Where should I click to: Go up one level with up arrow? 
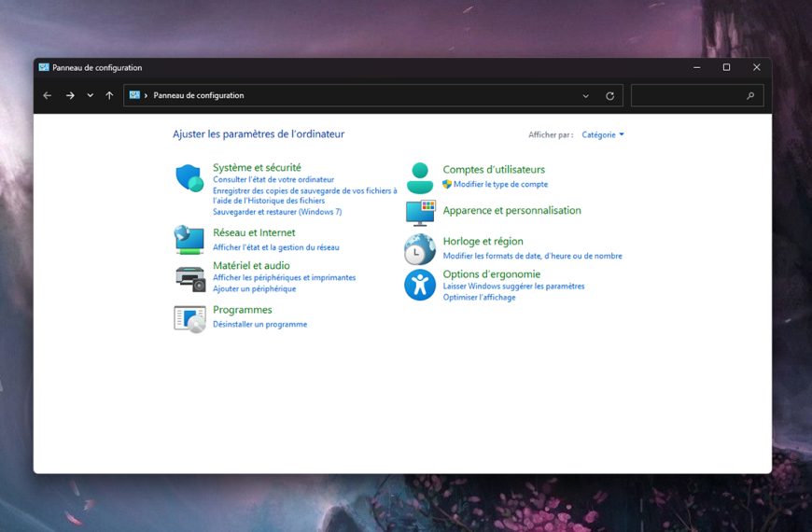(109, 96)
